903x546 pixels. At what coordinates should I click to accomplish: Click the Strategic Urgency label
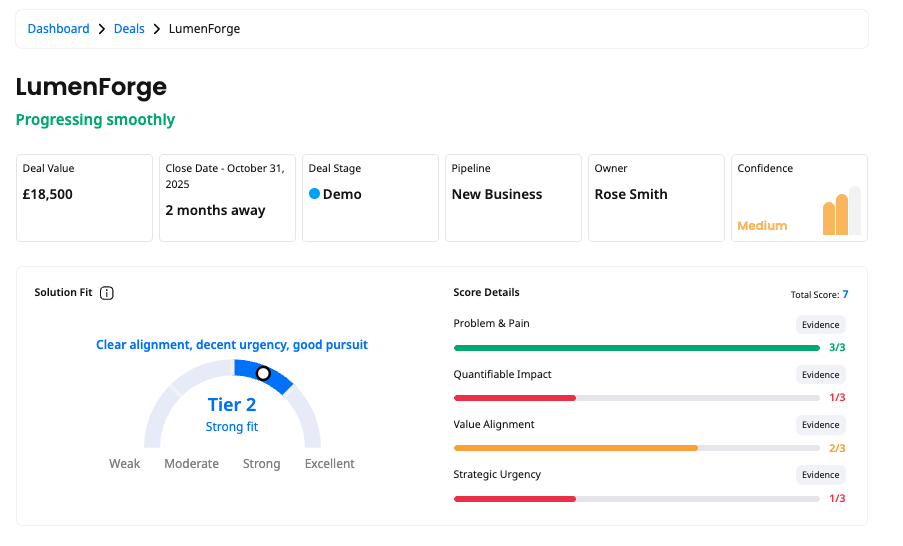[497, 475]
